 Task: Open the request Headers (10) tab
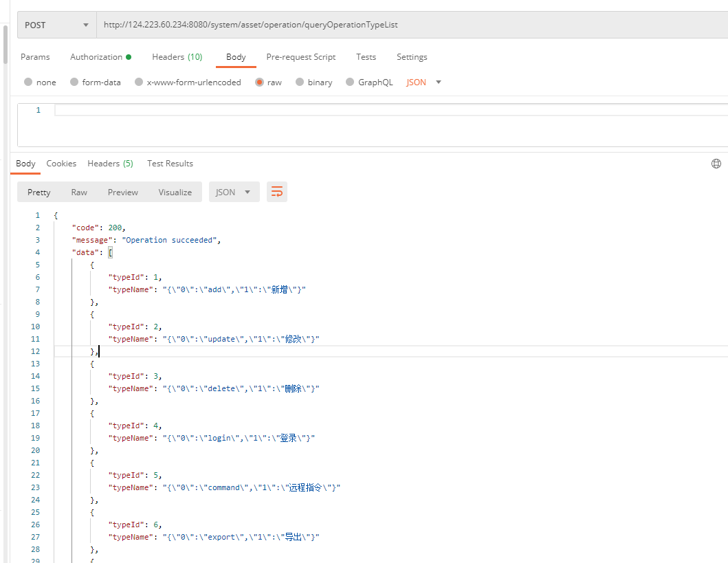pyautogui.click(x=177, y=57)
